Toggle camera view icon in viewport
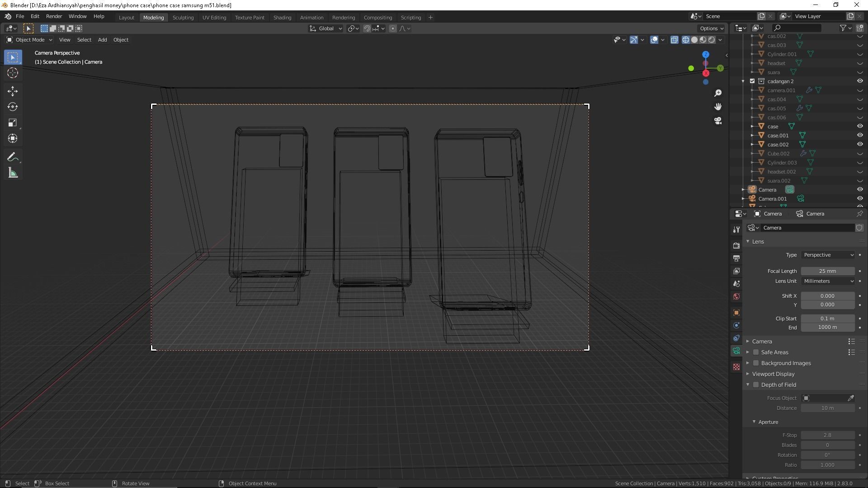 pyautogui.click(x=718, y=121)
